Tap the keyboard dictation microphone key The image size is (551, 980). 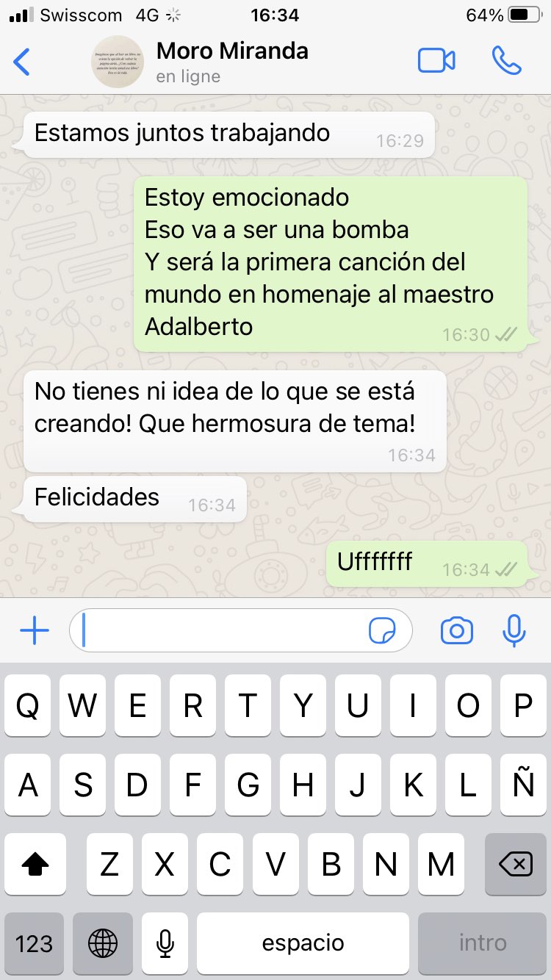coord(165,943)
